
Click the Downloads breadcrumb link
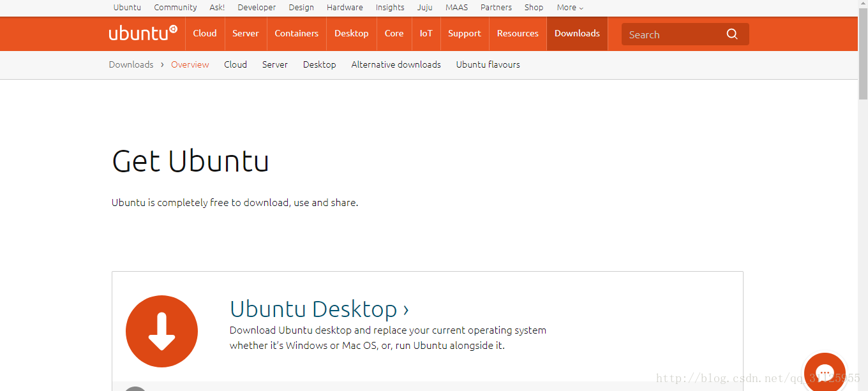[x=131, y=64]
